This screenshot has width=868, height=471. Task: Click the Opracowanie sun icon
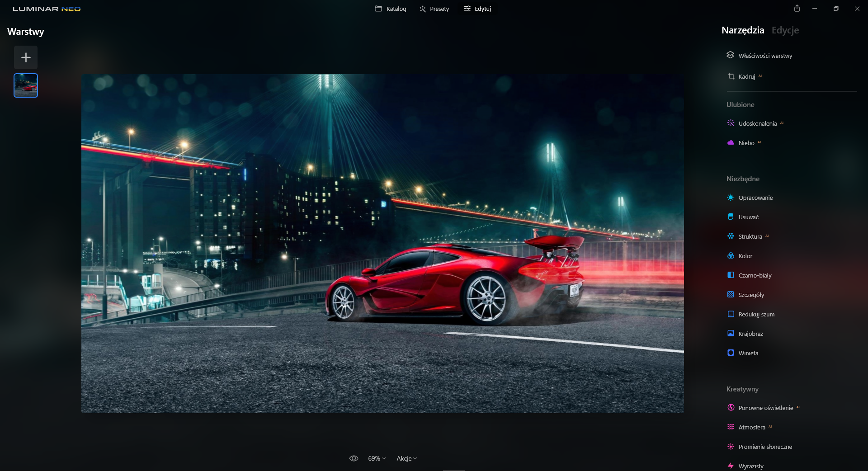coord(731,198)
